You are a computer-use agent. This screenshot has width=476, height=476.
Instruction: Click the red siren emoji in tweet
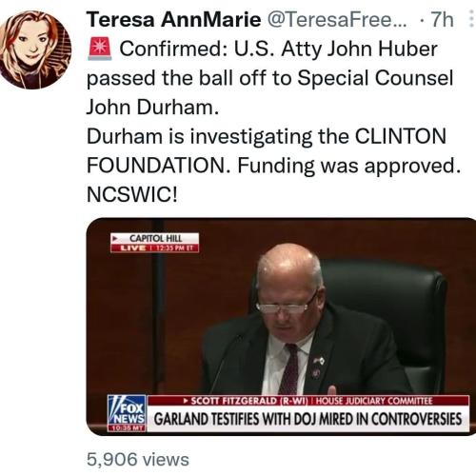(100, 49)
